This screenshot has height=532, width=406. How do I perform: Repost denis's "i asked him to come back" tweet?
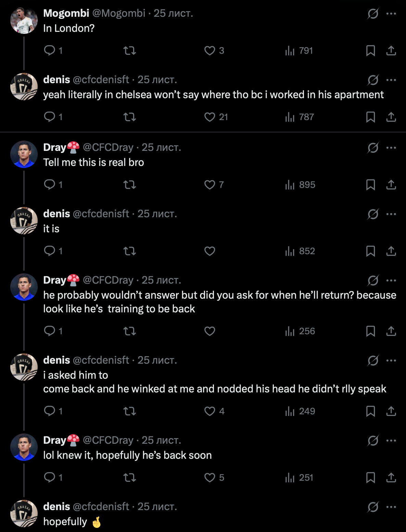point(129,411)
